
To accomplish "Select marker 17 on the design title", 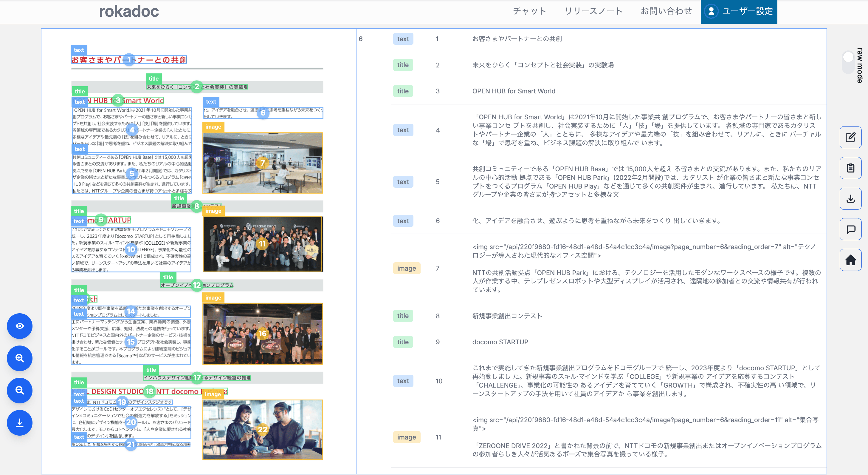I will [197, 377].
